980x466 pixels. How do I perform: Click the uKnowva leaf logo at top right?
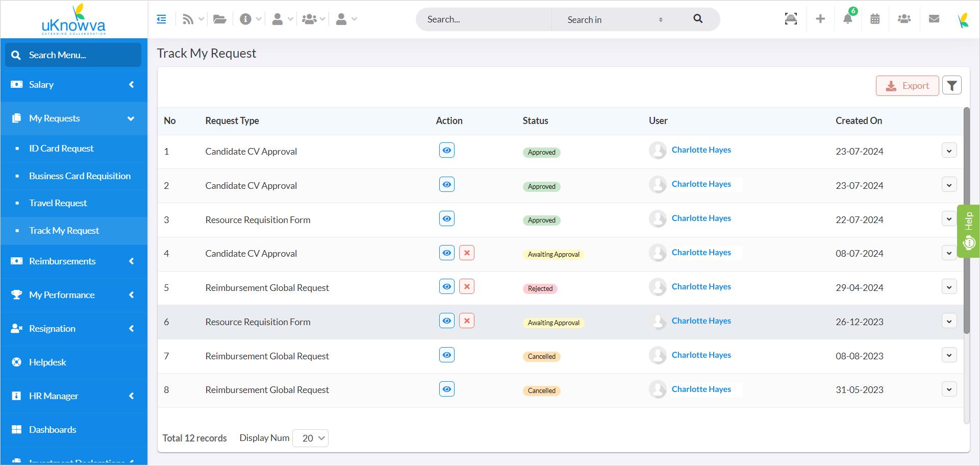point(963,19)
